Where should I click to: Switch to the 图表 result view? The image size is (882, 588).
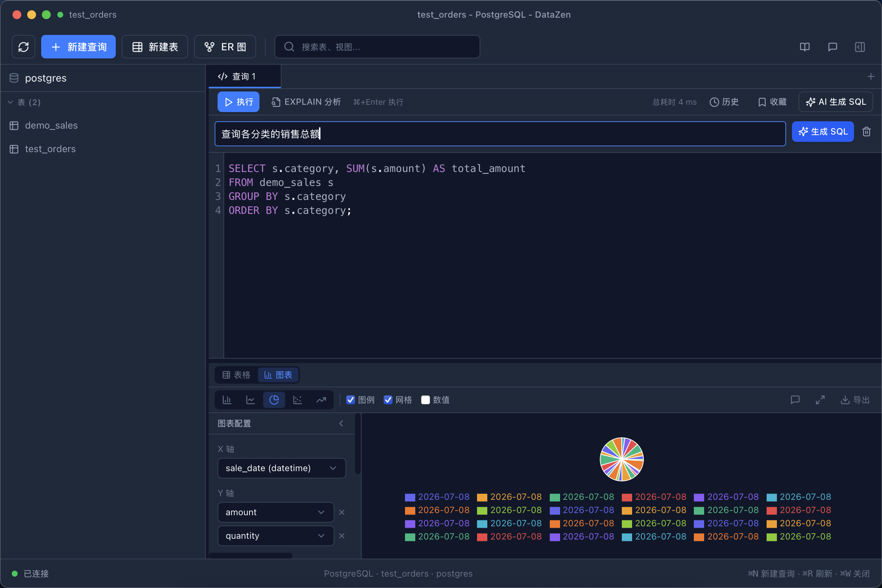(278, 375)
